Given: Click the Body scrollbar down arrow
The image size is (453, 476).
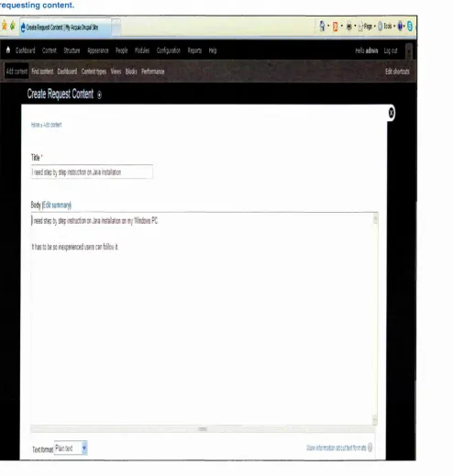Looking at the screenshot, I should pyautogui.click(x=375, y=420).
